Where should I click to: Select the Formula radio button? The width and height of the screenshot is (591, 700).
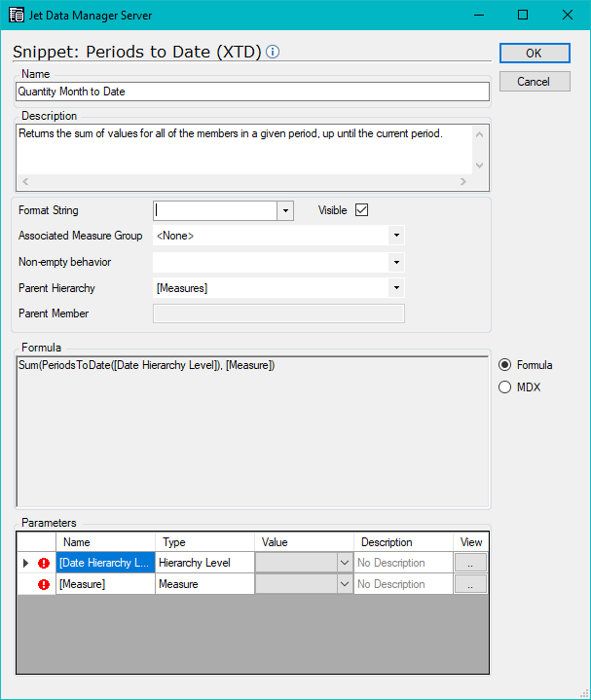505,365
